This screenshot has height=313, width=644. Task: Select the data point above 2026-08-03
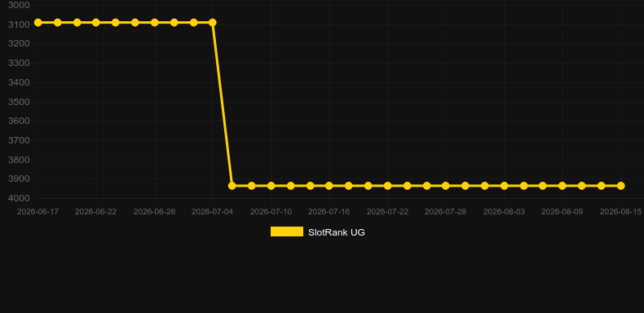pos(505,186)
